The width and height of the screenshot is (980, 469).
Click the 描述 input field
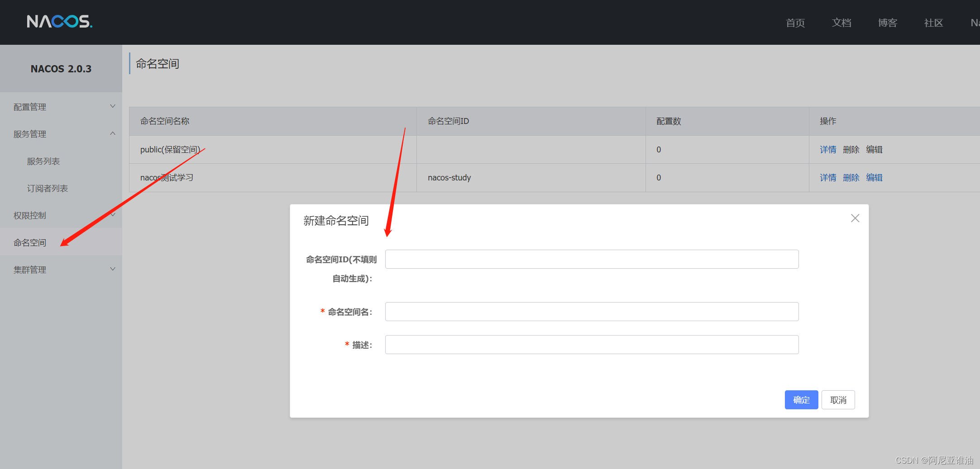coord(592,345)
